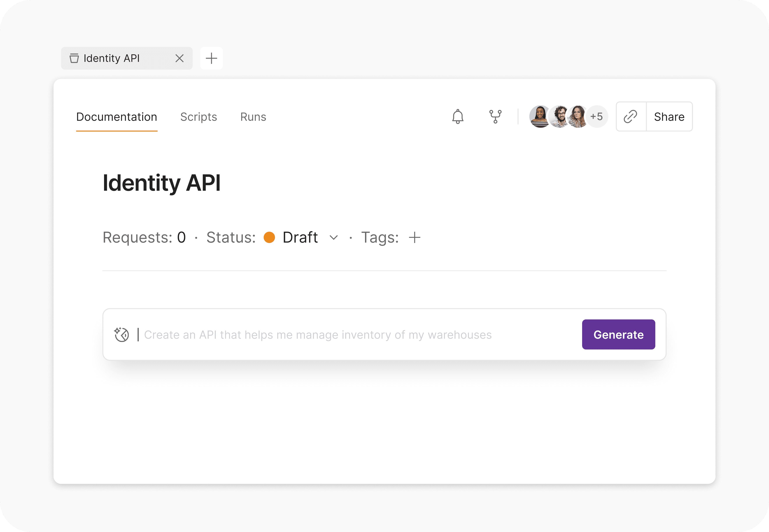Screen dimensions: 769x532
Task: Copy link with the chain icon
Action: pyautogui.click(x=631, y=117)
